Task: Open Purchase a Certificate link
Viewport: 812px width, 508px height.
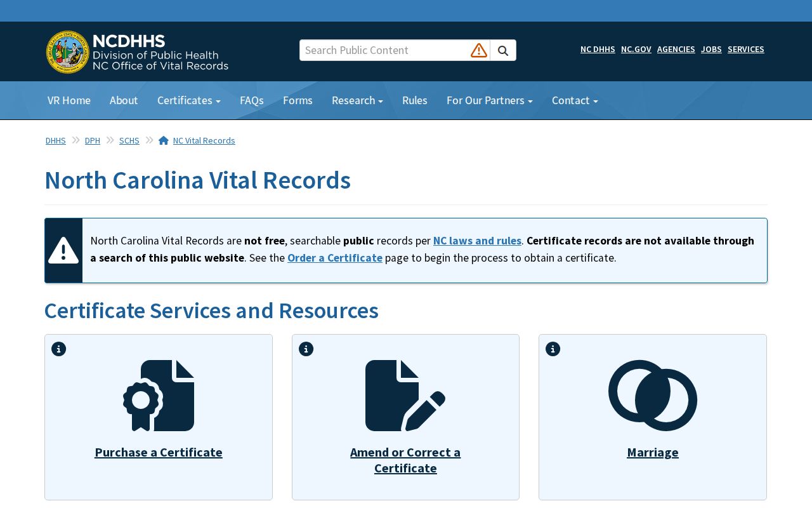Action: pyautogui.click(x=159, y=452)
